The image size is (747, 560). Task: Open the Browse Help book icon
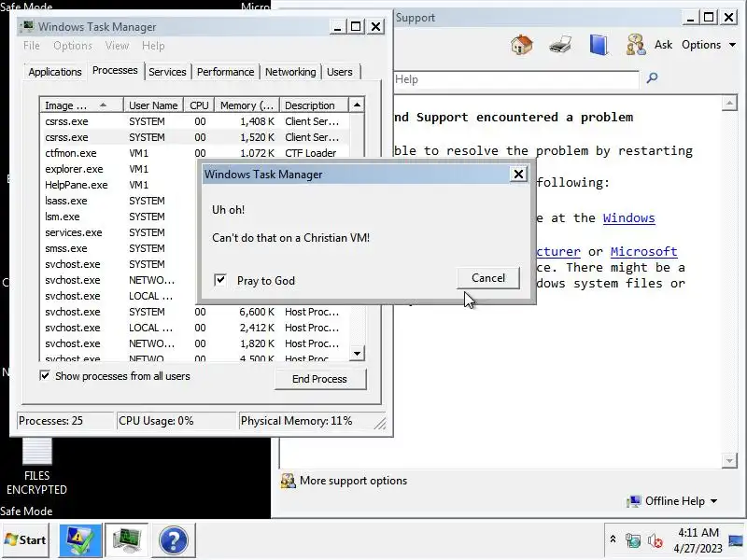pos(599,45)
